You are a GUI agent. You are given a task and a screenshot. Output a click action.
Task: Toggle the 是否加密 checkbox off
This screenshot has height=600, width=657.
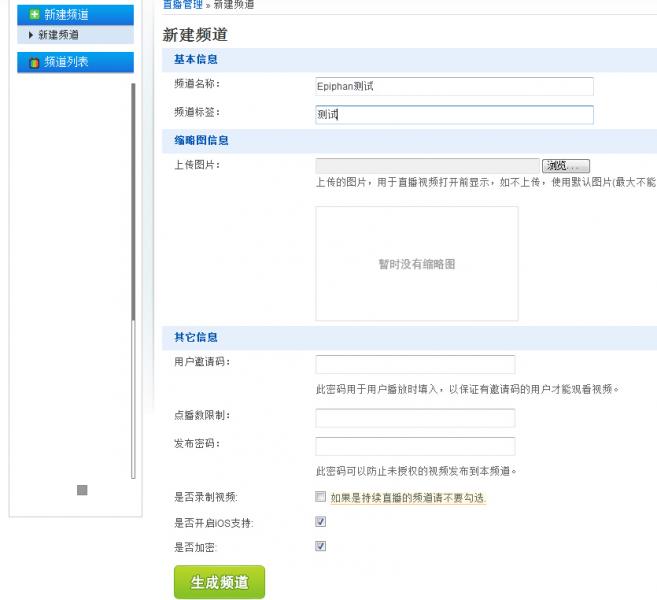coord(320,546)
